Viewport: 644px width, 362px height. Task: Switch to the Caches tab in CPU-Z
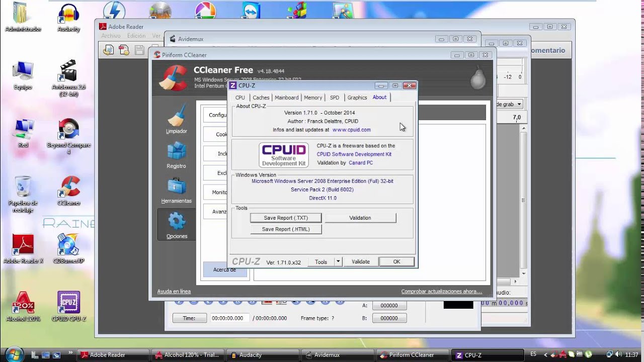click(x=261, y=98)
